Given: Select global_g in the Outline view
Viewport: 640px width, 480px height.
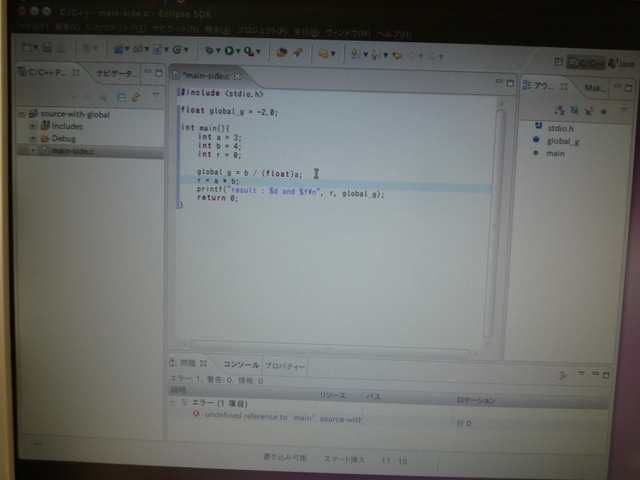Looking at the screenshot, I should tap(563, 141).
